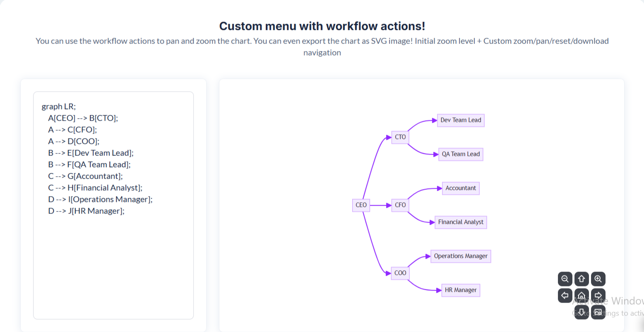The image size is (644, 332).
Task: Select the QA Team Lead node
Action: 461,154
